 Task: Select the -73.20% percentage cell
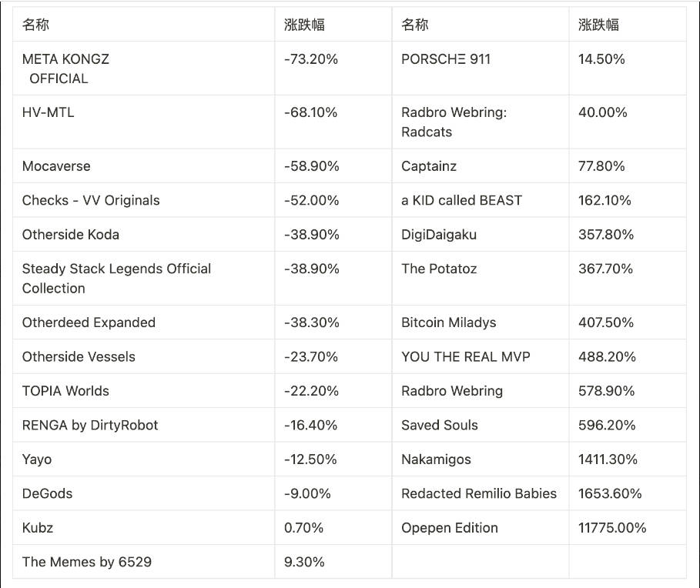click(311, 59)
